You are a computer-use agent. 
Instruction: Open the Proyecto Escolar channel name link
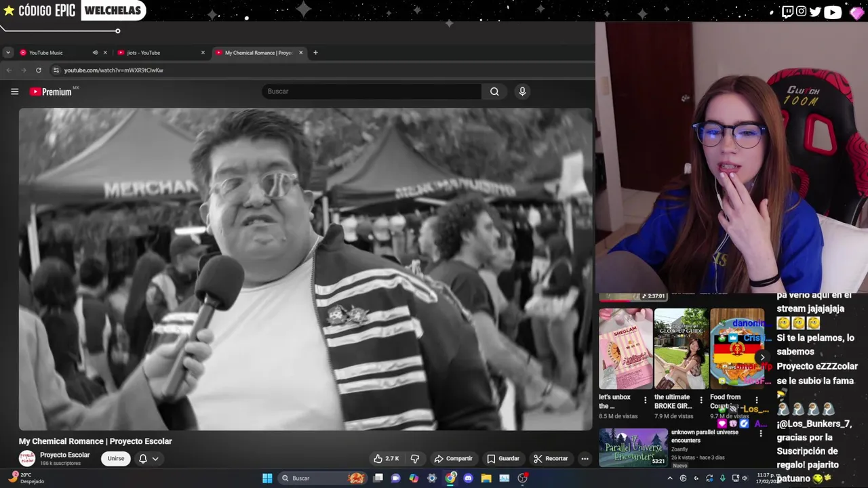coord(64,455)
